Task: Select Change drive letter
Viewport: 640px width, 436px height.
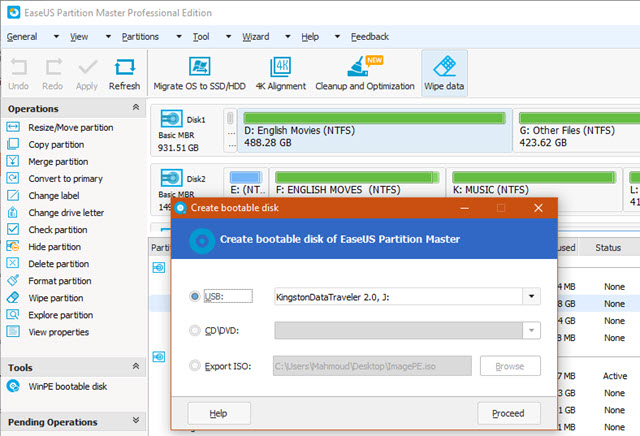Action: (66, 213)
